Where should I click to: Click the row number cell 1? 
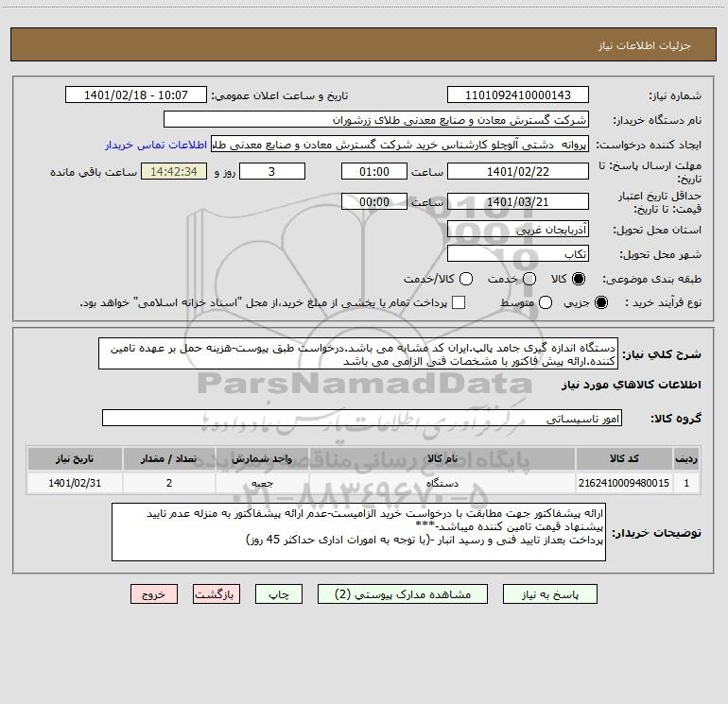coord(686,483)
